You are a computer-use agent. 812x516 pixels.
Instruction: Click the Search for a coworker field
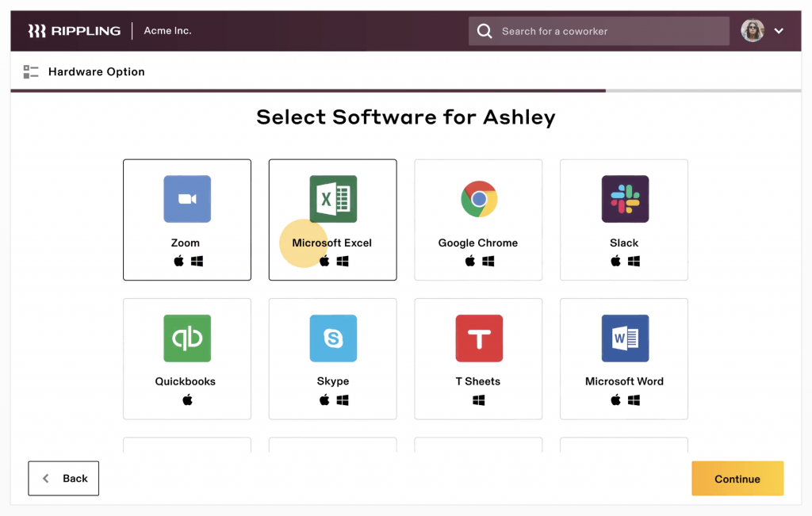pyautogui.click(x=599, y=31)
